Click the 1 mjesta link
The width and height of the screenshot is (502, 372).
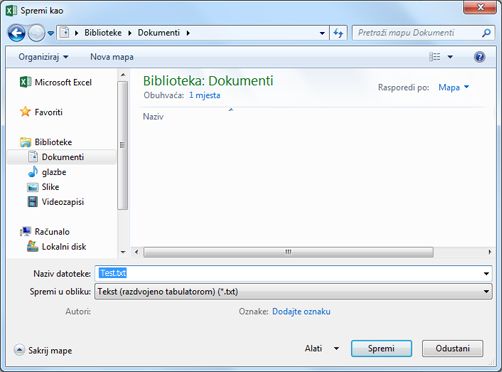[204, 95]
